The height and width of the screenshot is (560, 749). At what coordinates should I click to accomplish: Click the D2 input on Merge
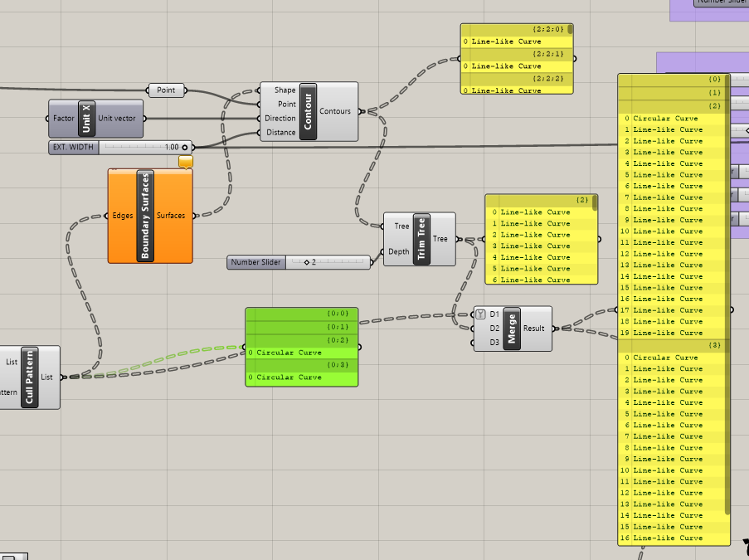point(494,329)
